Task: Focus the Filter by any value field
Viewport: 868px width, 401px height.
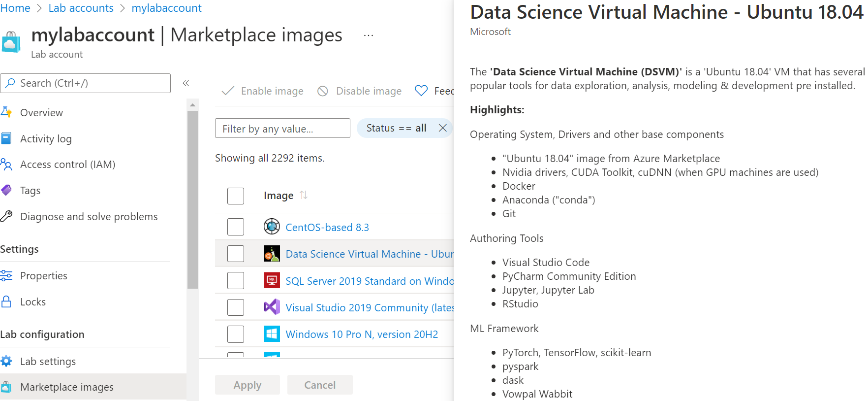Action: (282, 128)
